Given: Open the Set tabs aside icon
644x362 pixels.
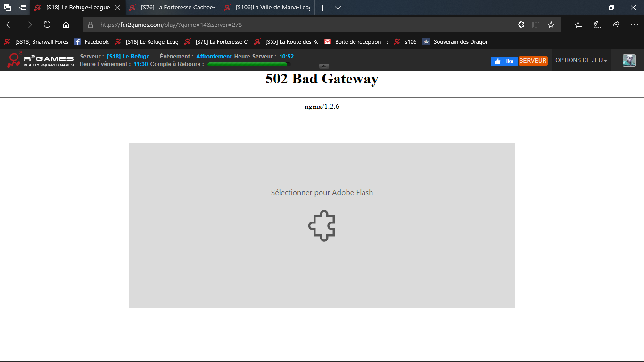Looking at the screenshot, I should pos(23,8).
